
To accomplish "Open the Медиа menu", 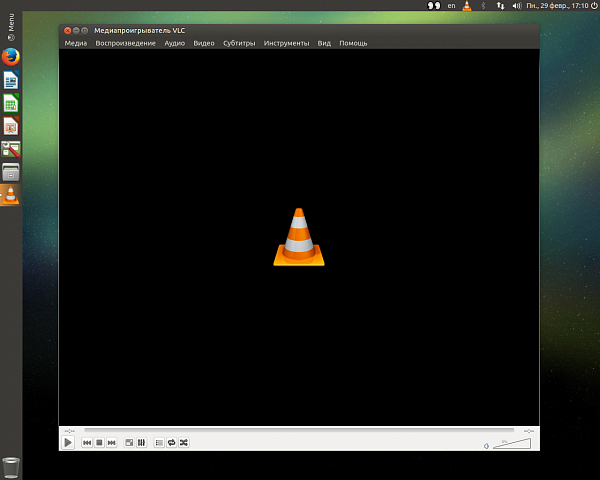I will pyautogui.click(x=76, y=43).
